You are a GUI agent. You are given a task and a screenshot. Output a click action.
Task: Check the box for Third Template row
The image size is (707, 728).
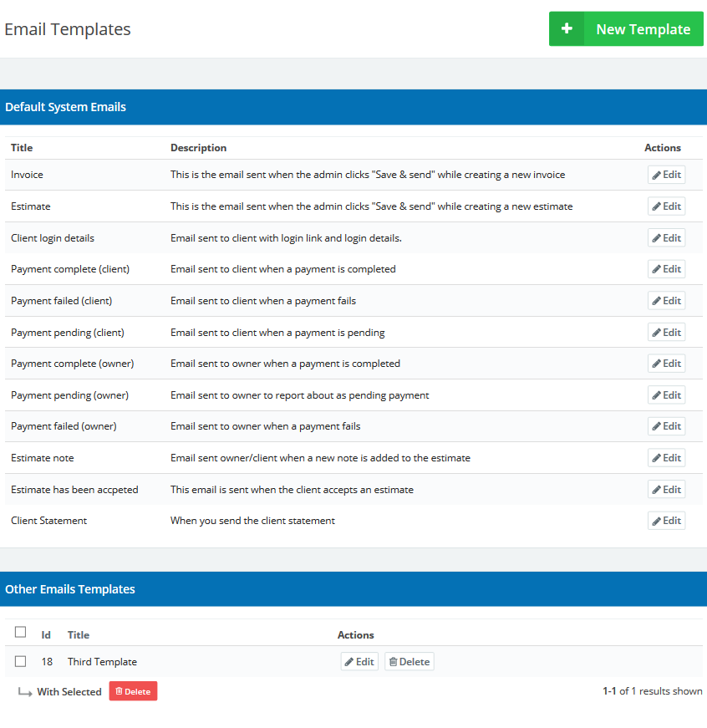[21, 661]
